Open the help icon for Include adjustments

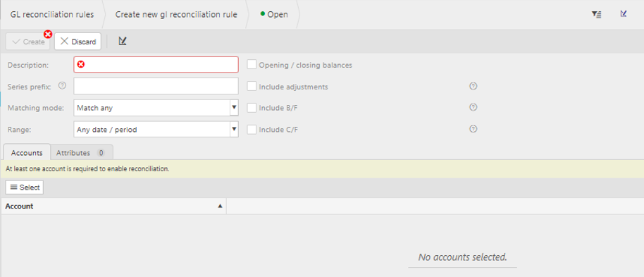tap(473, 86)
